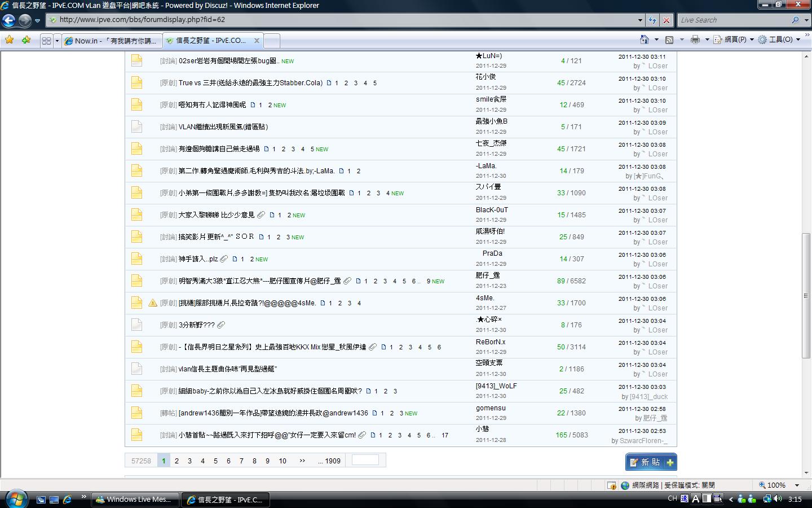Click the Stop loading red X icon
812x508 pixels.
(666, 20)
